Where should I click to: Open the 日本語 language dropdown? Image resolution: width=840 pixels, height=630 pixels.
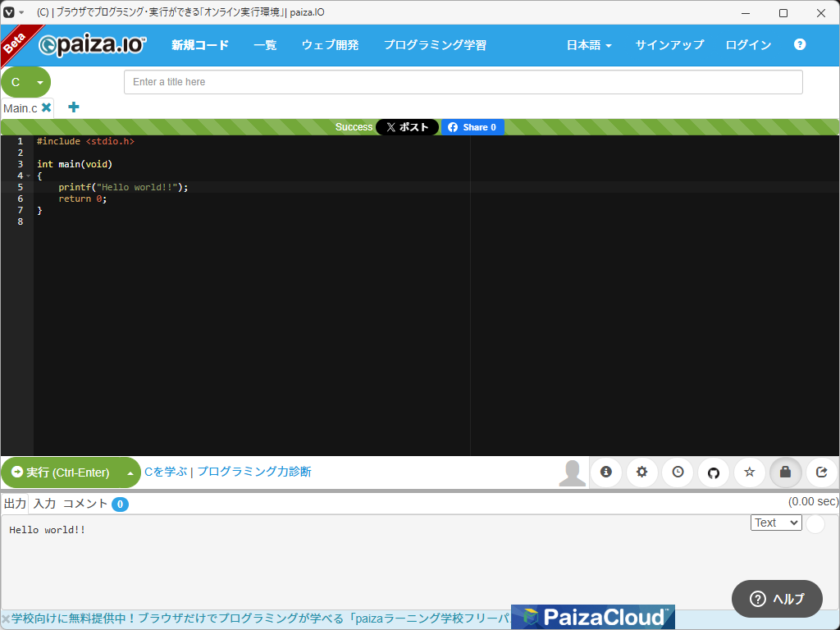589,45
